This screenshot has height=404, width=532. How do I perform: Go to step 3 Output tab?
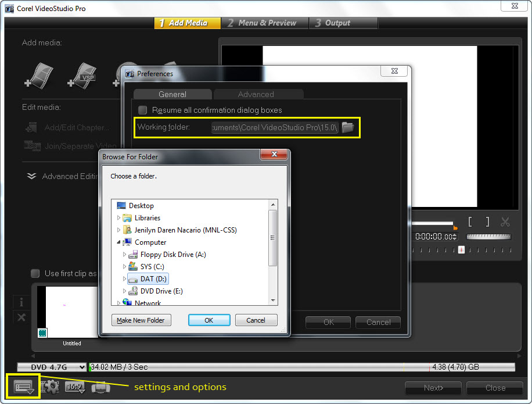(x=343, y=23)
